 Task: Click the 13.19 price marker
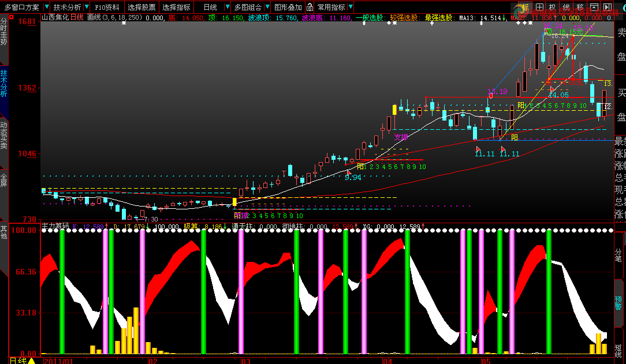497,91
